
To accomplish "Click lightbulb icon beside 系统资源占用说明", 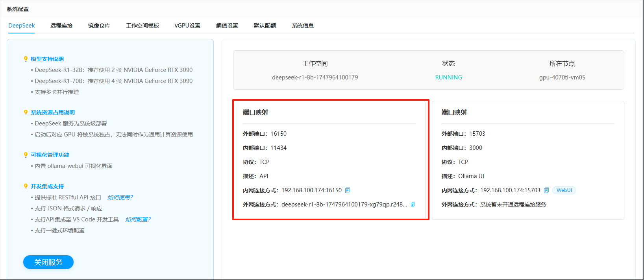I will point(26,112).
